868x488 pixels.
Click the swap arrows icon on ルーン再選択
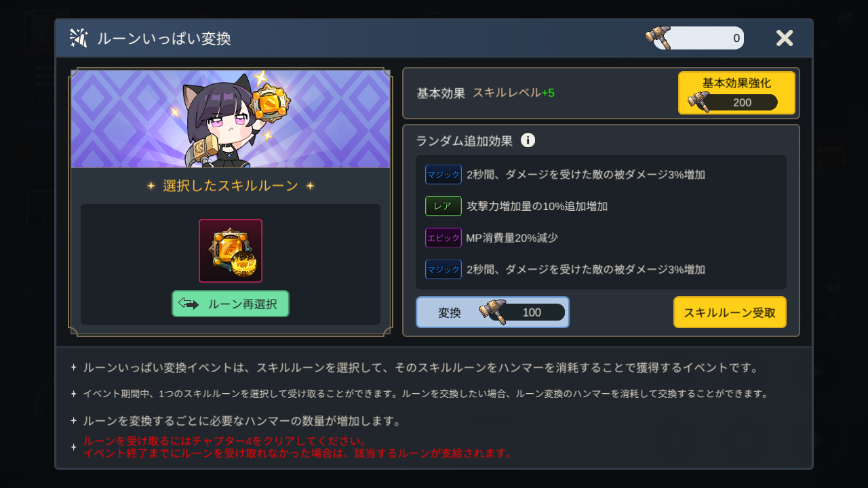[x=189, y=304]
